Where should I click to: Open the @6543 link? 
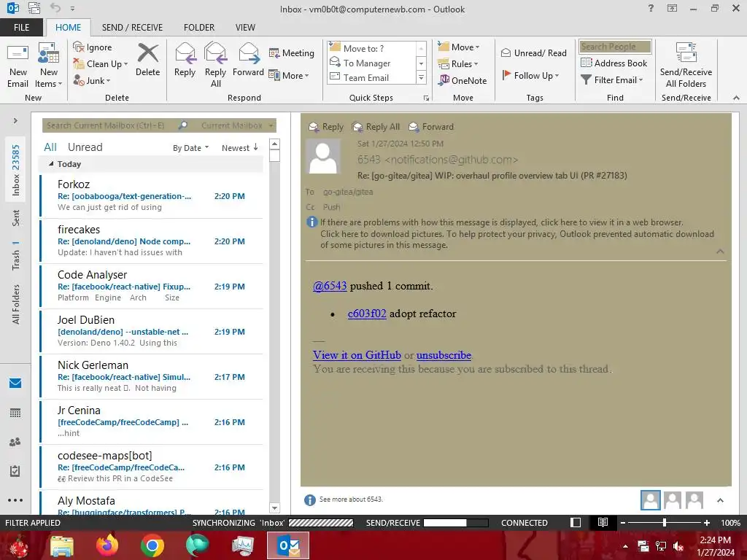(x=330, y=286)
